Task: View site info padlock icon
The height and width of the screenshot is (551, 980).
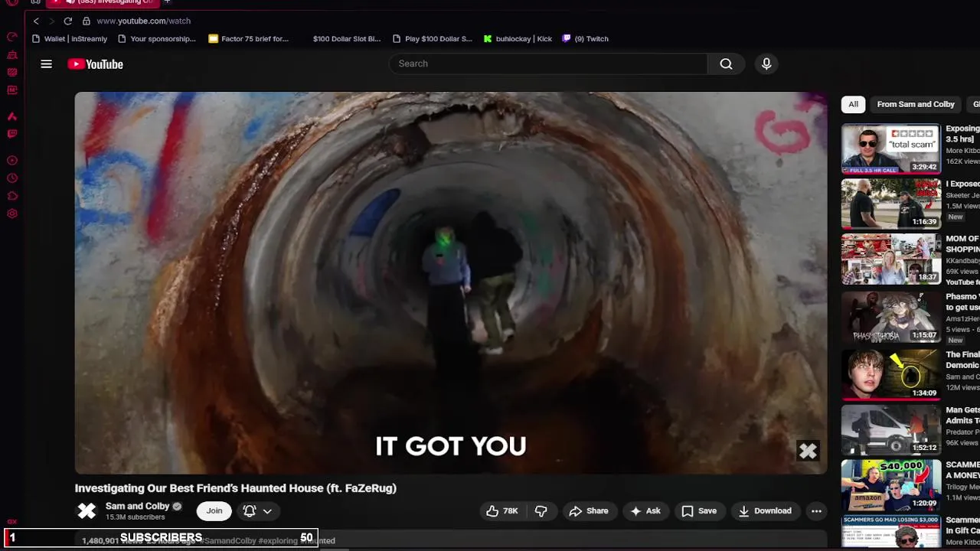Action: coord(86,21)
